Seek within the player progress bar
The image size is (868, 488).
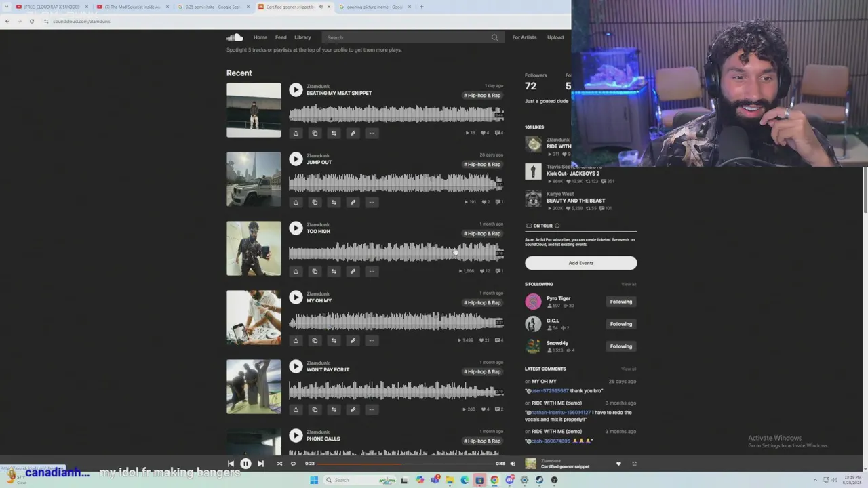coord(405,464)
